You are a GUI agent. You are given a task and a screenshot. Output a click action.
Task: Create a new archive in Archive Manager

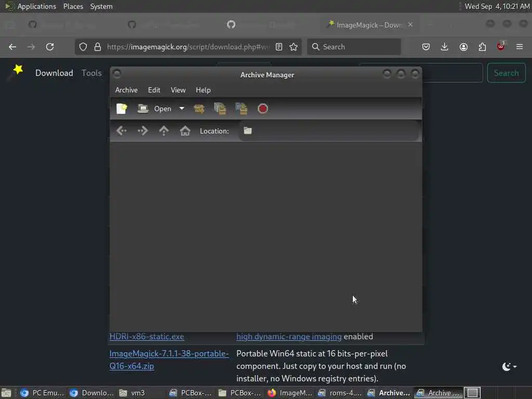122,109
